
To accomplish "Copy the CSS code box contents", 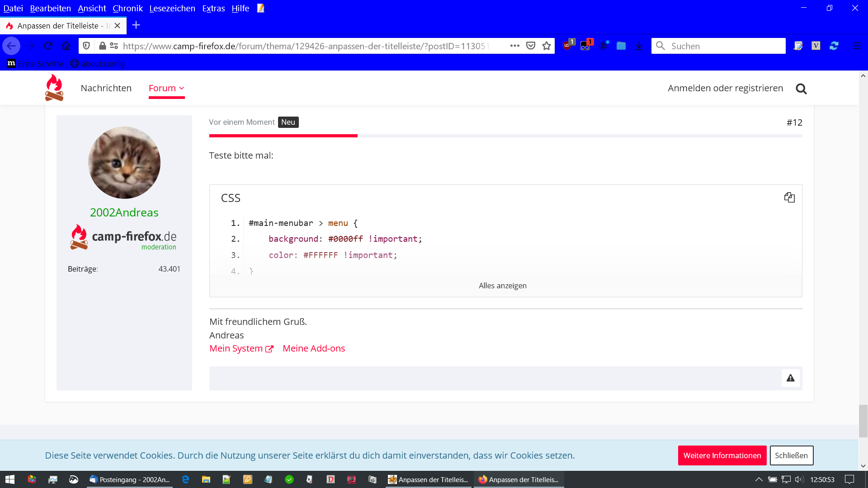I will tap(789, 197).
